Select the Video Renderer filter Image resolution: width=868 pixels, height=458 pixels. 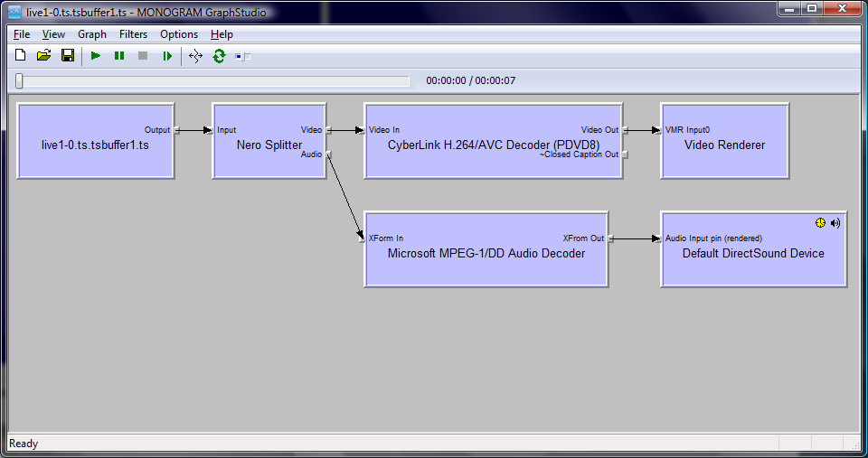click(x=724, y=141)
